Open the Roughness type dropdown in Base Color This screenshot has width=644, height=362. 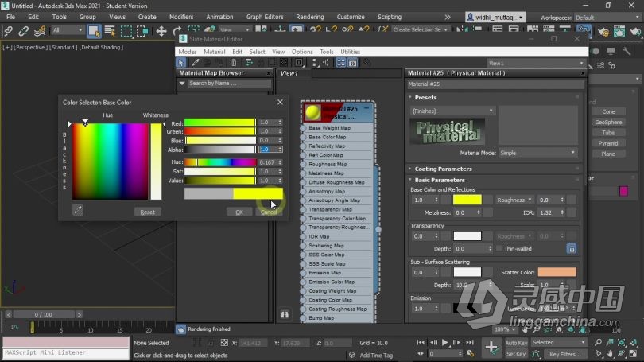click(x=514, y=200)
